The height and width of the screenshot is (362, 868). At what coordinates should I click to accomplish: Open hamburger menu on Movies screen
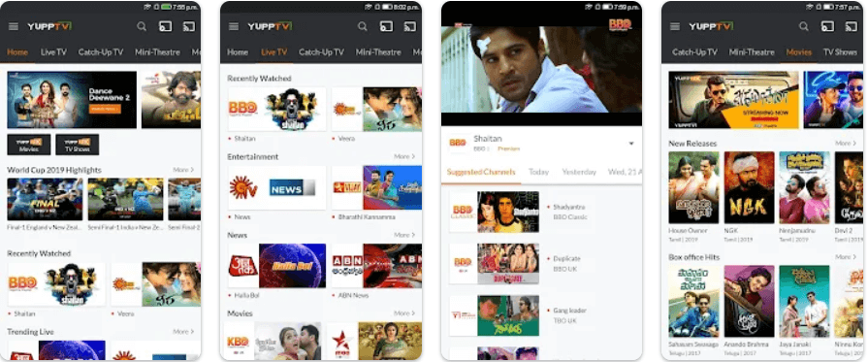tap(675, 26)
